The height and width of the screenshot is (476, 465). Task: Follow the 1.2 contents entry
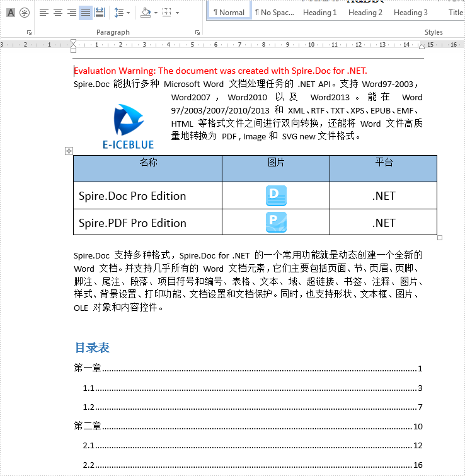click(x=253, y=407)
